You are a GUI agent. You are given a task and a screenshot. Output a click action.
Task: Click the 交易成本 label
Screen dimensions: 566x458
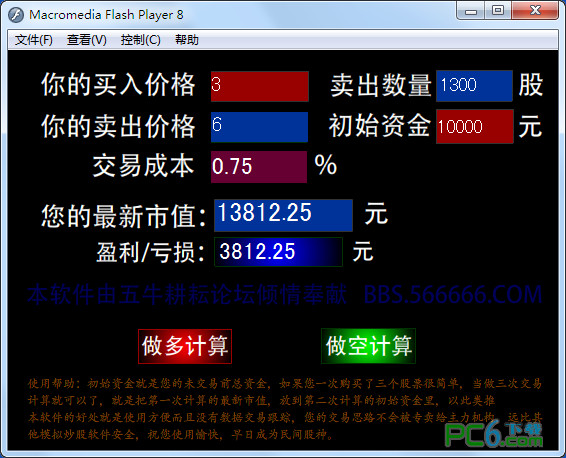click(144, 166)
